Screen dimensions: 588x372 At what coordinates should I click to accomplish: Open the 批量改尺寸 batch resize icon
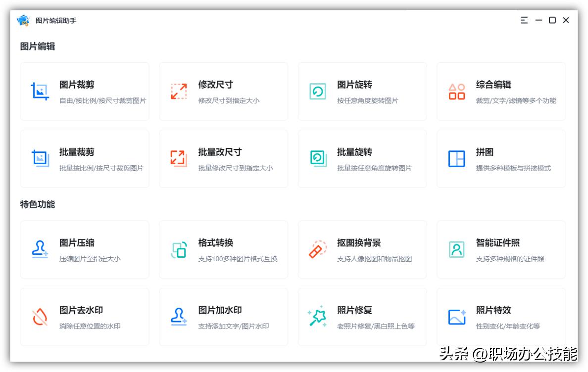tap(179, 158)
